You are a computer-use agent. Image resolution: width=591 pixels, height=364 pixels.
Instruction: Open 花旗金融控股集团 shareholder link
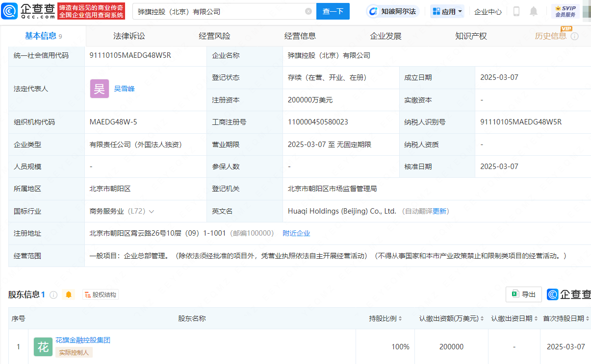[x=83, y=340]
